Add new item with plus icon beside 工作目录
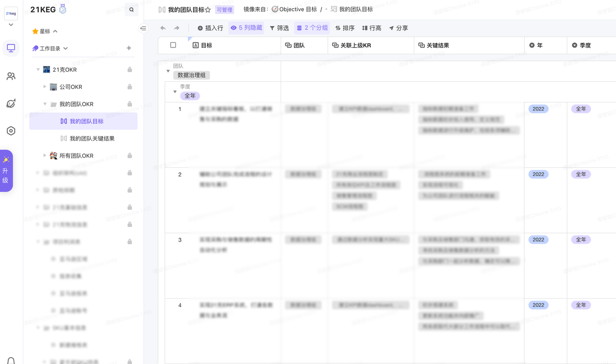 [x=128, y=48]
